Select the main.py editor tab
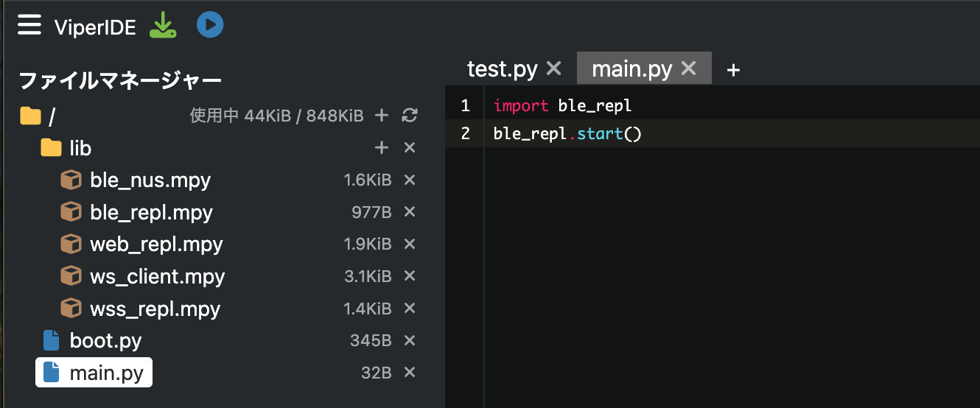The height and width of the screenshot is (408, 980). point(632,69)
